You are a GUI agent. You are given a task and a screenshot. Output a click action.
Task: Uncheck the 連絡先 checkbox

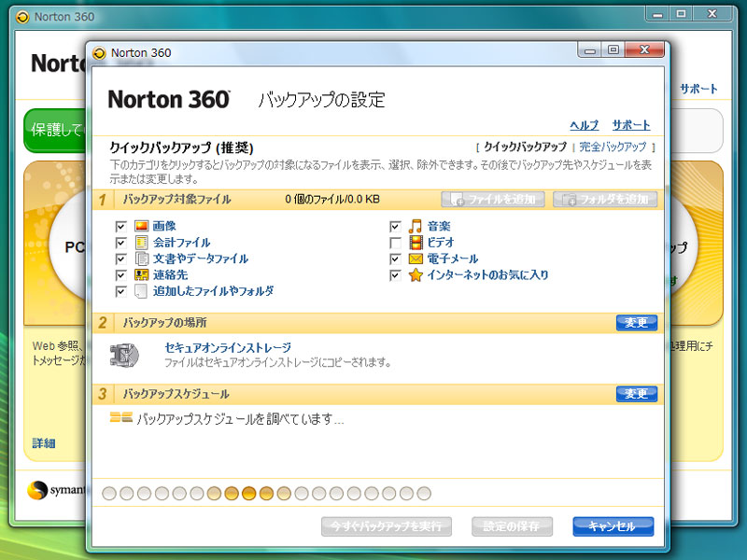click(x=121, y=275)
